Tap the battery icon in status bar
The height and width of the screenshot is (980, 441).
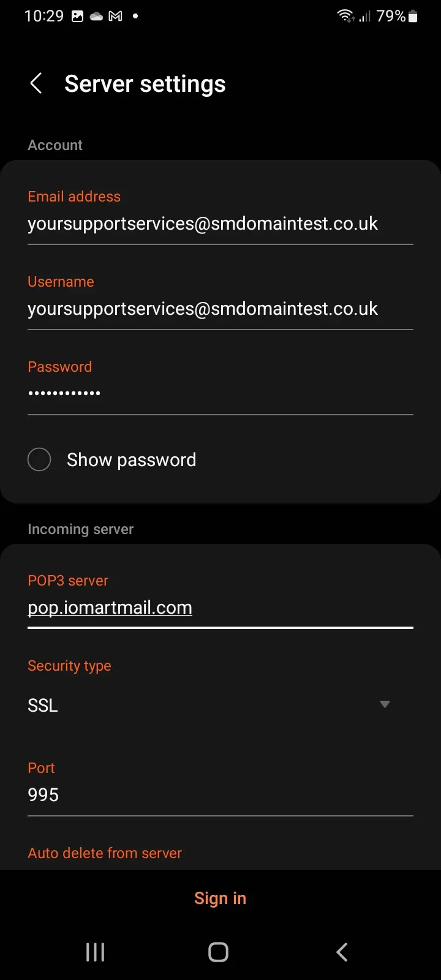tap(413, 16)
